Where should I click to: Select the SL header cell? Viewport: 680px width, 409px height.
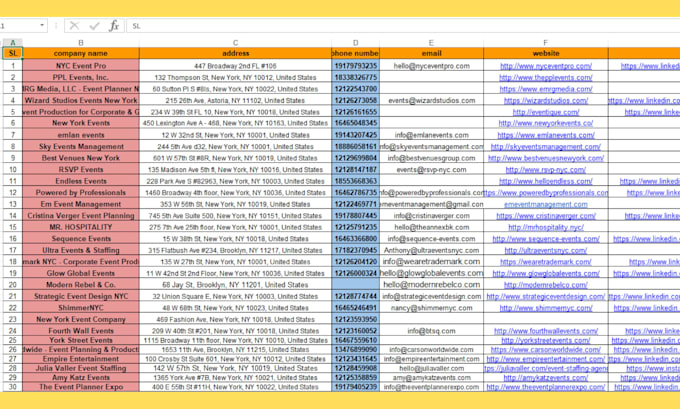coord(13,53)
